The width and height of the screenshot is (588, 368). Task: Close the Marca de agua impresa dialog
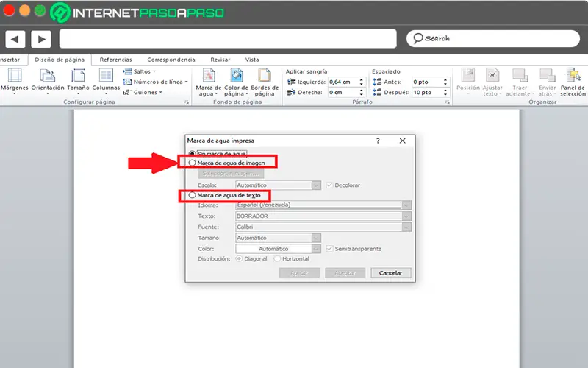[402, 141]
